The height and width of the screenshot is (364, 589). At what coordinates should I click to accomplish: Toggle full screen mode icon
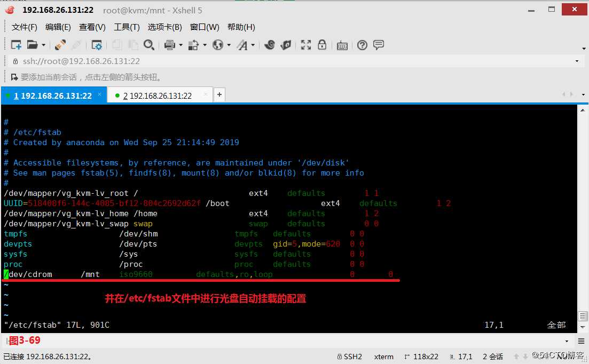(306, 45)
